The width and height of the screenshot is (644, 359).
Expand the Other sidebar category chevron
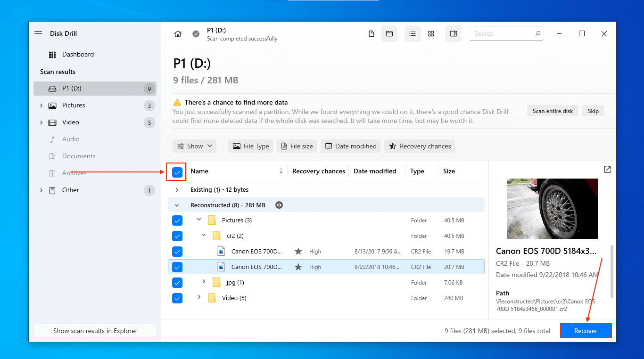(x=41, y=190)
